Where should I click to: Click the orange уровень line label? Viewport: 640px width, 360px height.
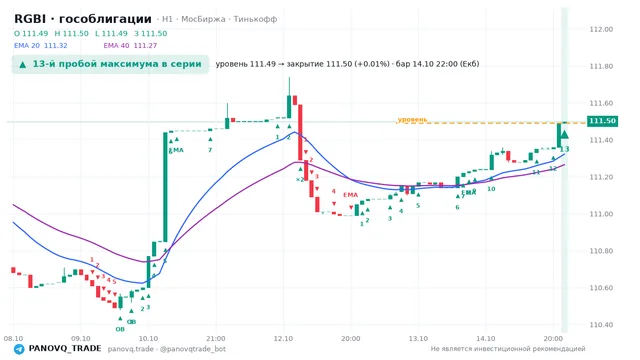(x=412, y=120)
